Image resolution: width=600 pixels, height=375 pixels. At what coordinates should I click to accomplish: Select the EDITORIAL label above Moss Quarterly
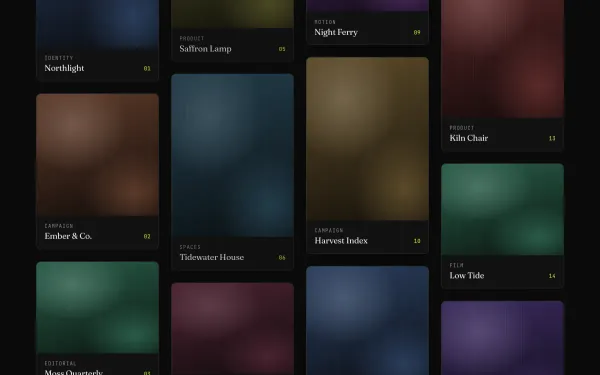point(60,364)
